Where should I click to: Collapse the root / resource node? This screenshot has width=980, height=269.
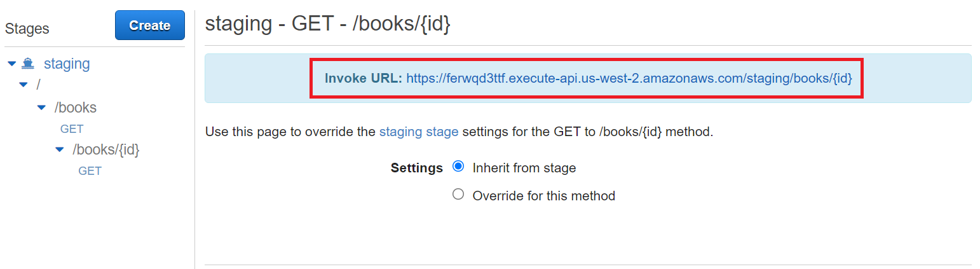coord(24,85)
